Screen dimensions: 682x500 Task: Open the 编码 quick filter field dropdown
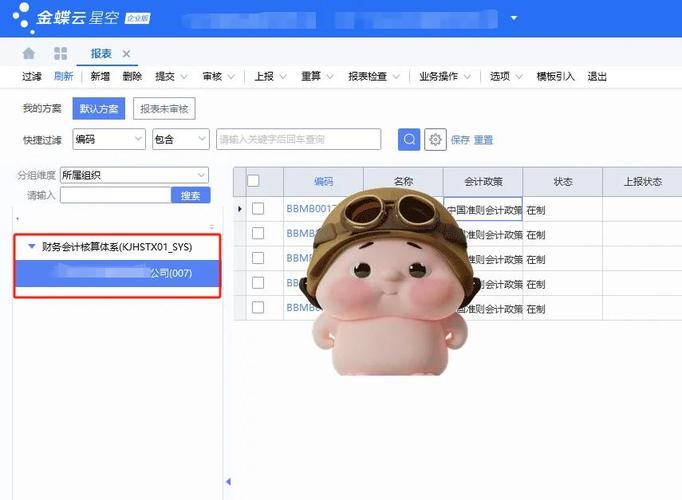109,139
